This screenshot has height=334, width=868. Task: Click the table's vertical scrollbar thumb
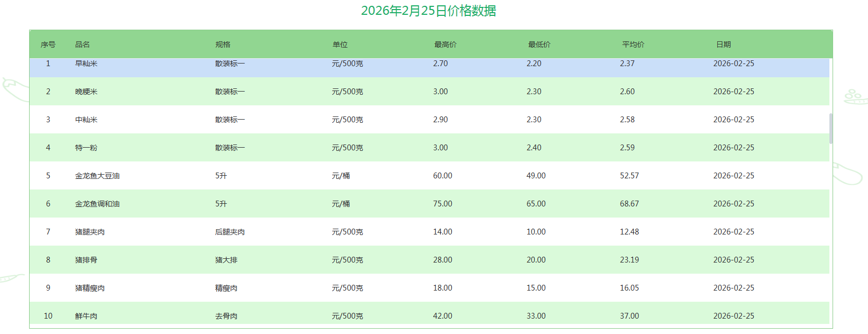(x=831, y=129)
